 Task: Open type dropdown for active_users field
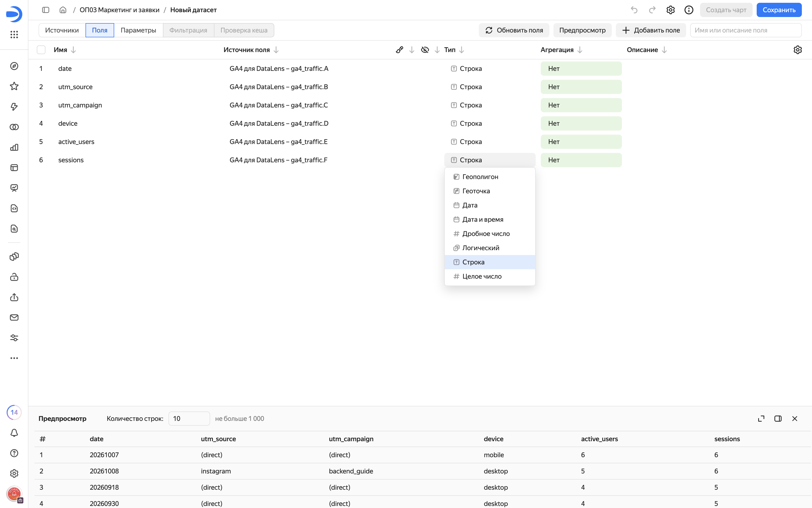pyautogui.click(x=489, y=142)
